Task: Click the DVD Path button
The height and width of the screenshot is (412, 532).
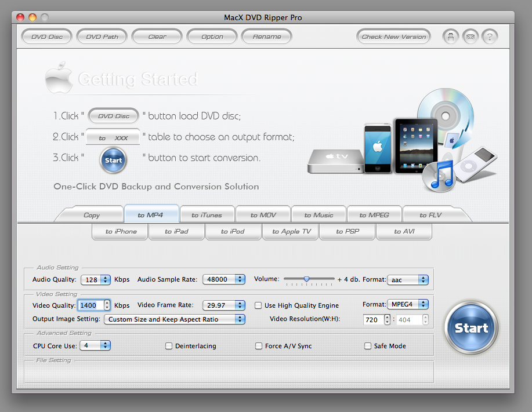Action: pos(102,37)
